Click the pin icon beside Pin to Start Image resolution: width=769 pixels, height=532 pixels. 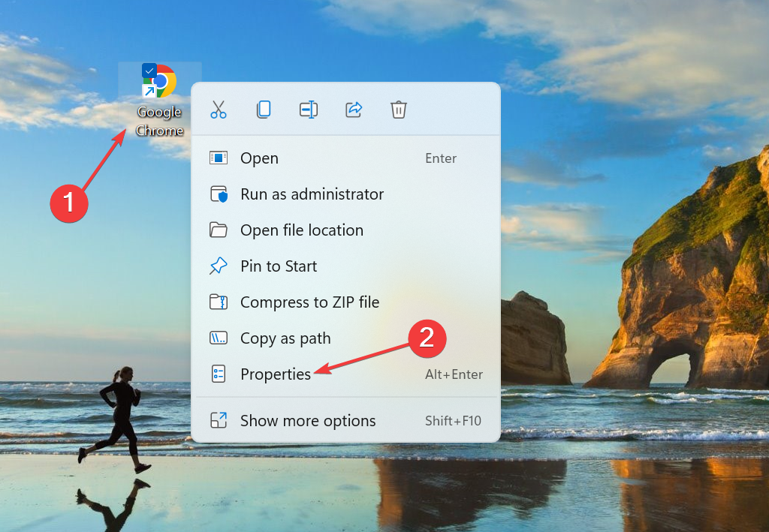(x=219, y=266)
